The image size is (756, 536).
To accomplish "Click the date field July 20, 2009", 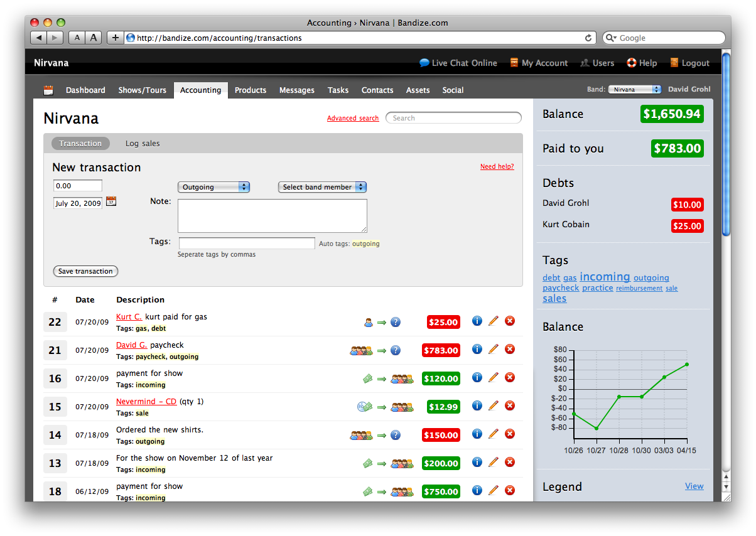I will point(78,203).
